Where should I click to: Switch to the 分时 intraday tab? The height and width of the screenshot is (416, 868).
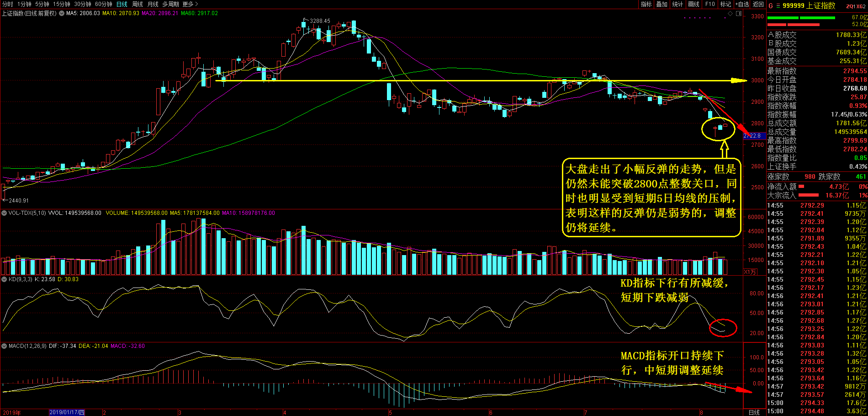[x=8, y=4]
